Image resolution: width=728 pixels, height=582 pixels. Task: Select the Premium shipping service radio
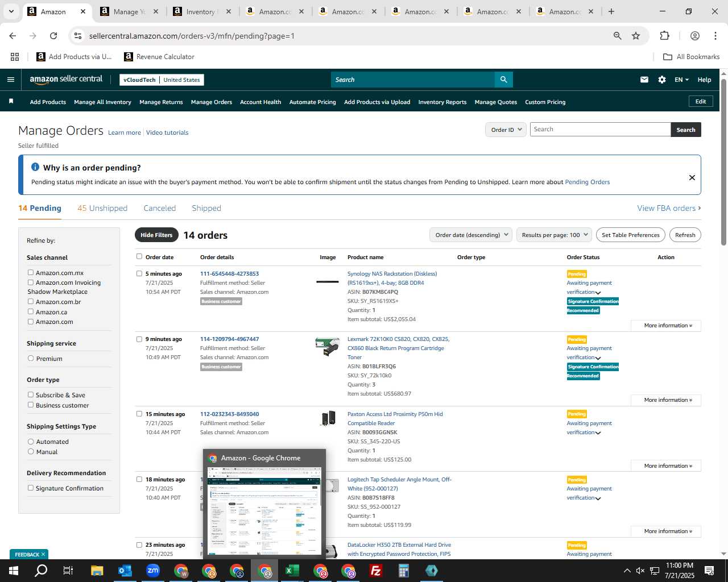(31, 358)
